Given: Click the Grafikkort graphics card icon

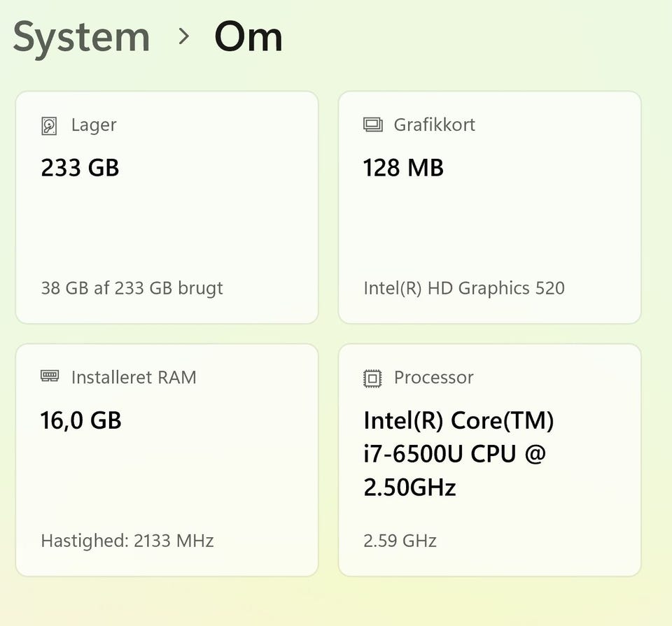Looking at the screenshot, I should 373,125.
